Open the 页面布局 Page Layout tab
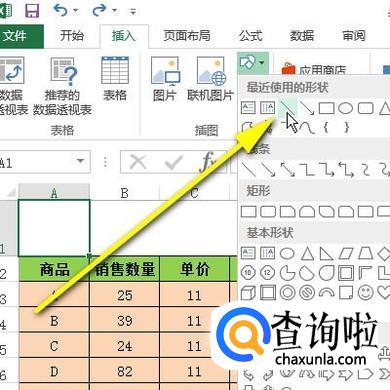 coord(187,35)
